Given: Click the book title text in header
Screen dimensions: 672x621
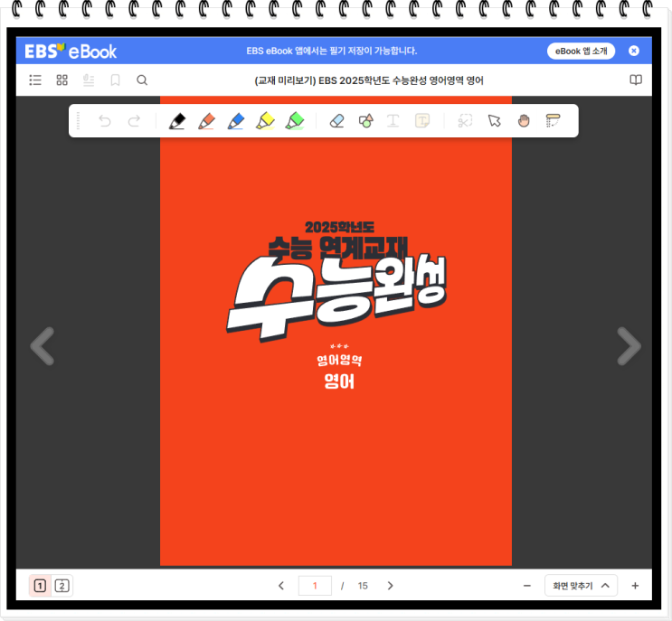Looking at the screenshot, I should click(x=369, y=80).
